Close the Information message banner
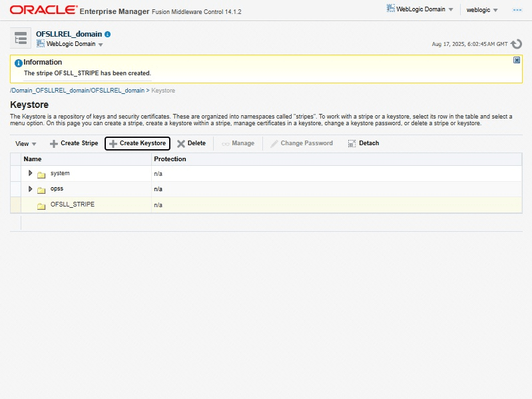532x399 pixels. click(517, 60)
